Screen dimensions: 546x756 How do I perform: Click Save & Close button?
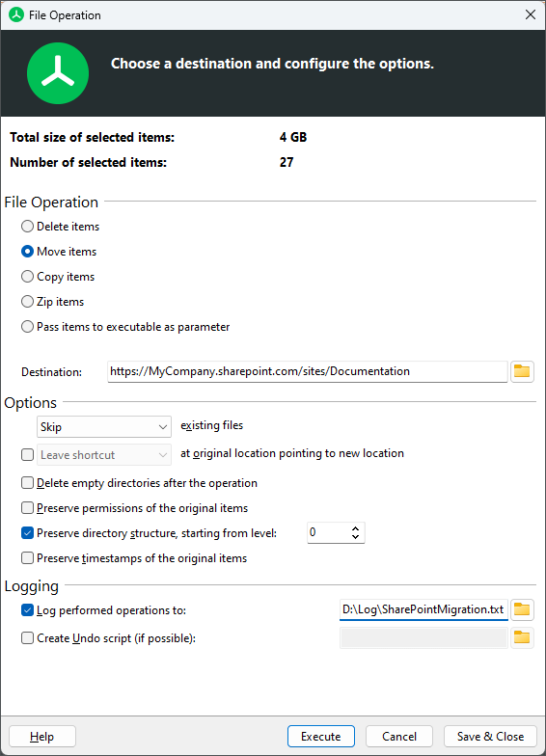click(x=490, y=737)
